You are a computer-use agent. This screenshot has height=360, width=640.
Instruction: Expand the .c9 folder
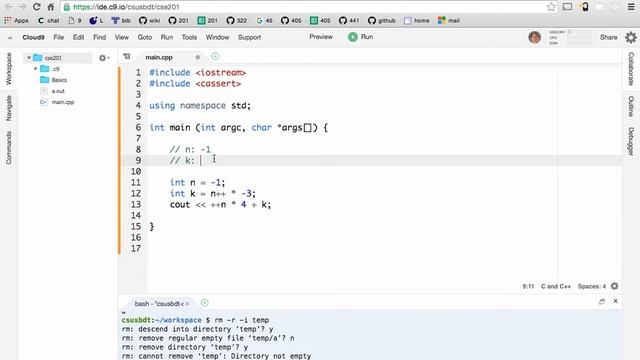[x=36, y=69]
